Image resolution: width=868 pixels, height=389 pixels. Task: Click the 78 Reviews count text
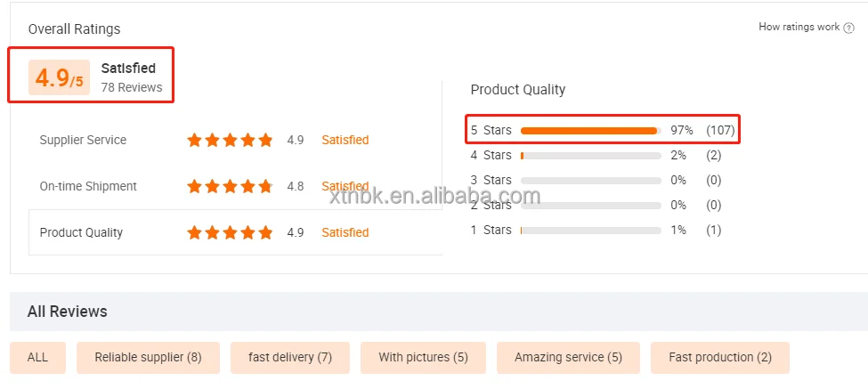132,87
